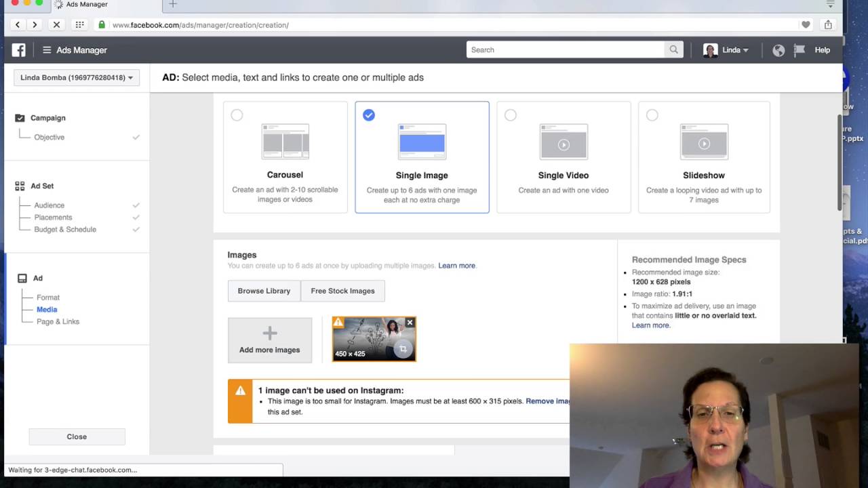Click the browser share icon

[828, 25]
